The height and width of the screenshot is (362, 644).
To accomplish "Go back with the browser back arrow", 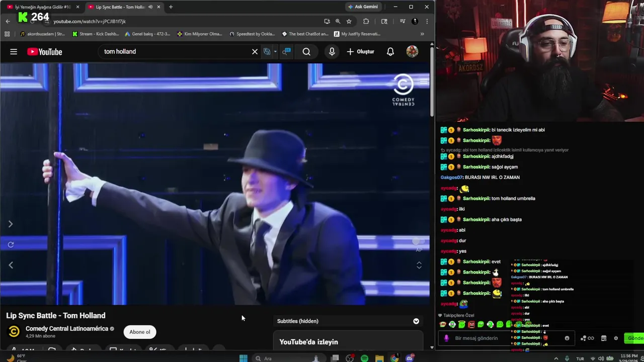I will click(8, 21).
